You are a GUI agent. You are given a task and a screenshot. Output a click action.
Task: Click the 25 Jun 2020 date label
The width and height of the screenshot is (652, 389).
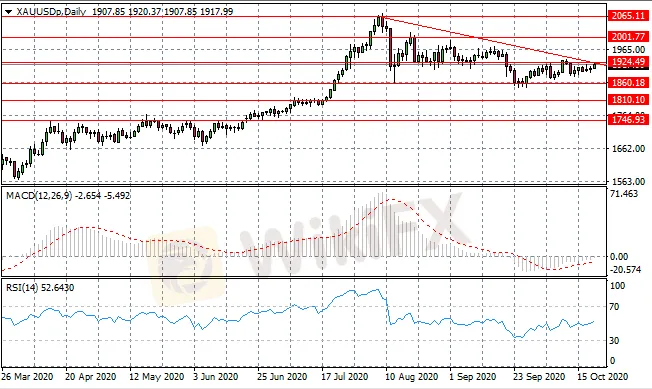tap(283, 377)
